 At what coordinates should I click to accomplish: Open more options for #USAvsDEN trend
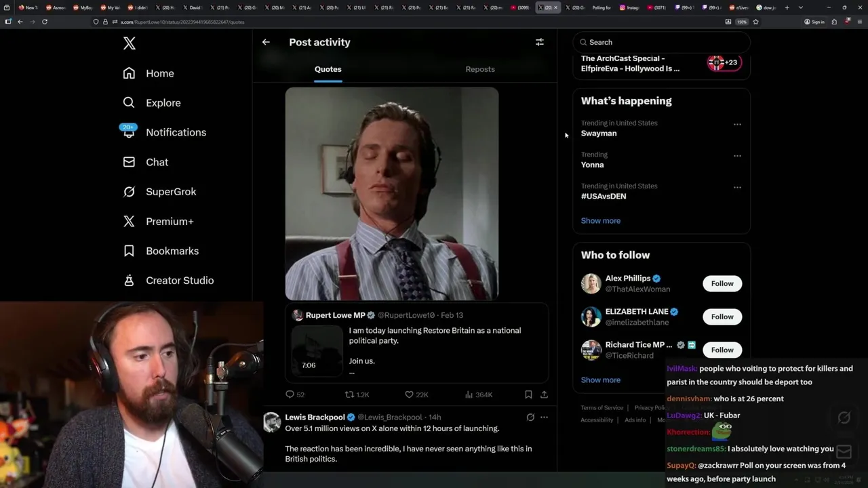[x=737, y=188]
